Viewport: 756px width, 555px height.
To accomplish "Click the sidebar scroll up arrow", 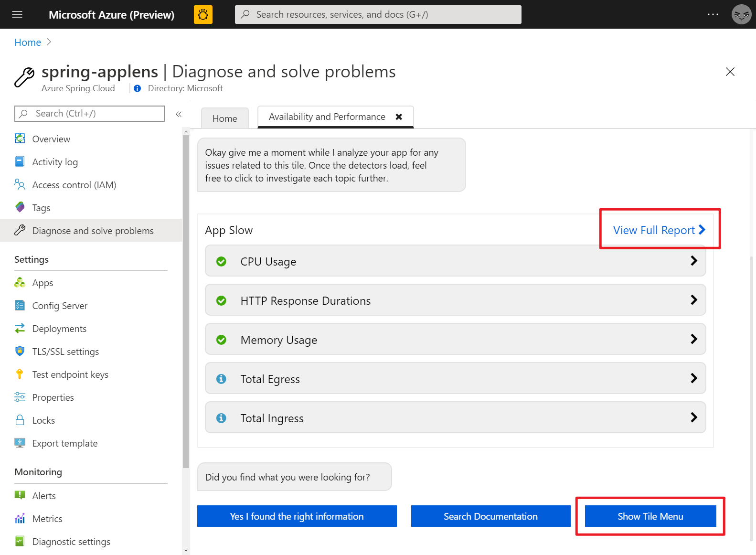I will tap(186, 132).
